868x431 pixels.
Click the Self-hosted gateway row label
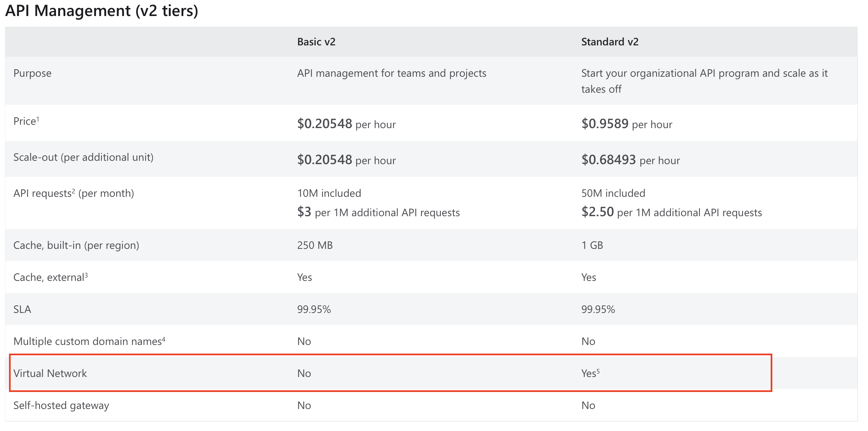pyautogui.click(x=61, y=405)
